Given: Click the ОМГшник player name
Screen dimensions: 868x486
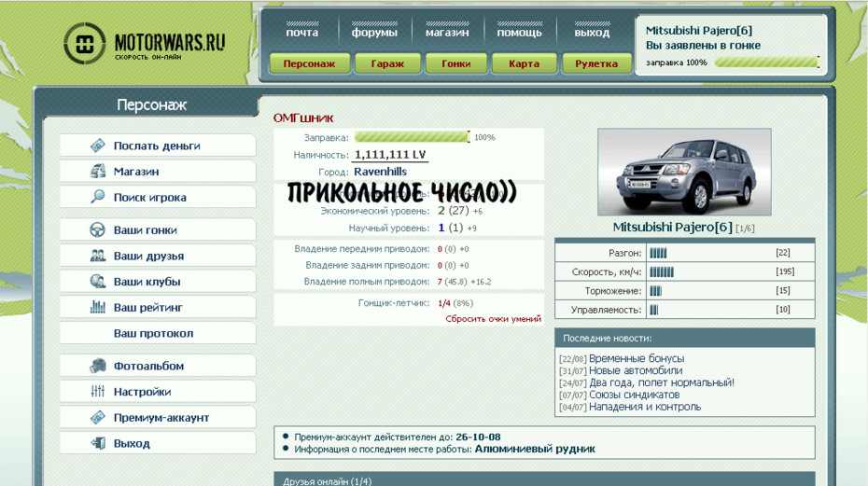Looking at the screenshot, I should tap(303, 118).
